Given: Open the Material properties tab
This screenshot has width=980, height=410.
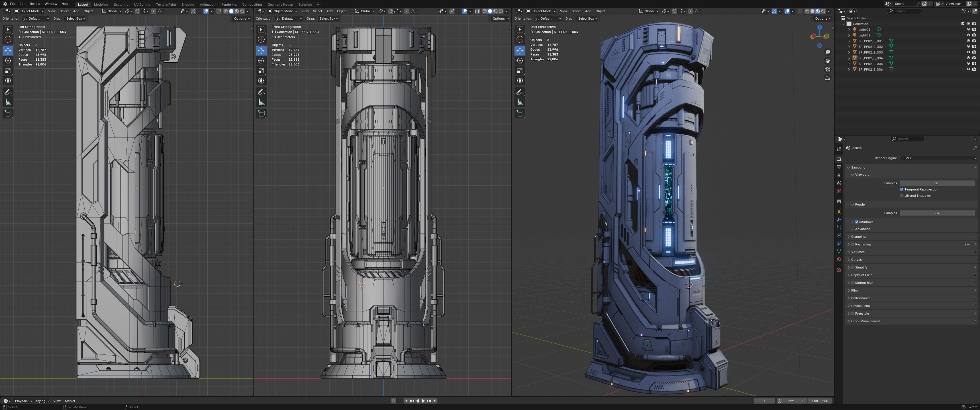Looking at the screenshot, I should pos(839,259).
